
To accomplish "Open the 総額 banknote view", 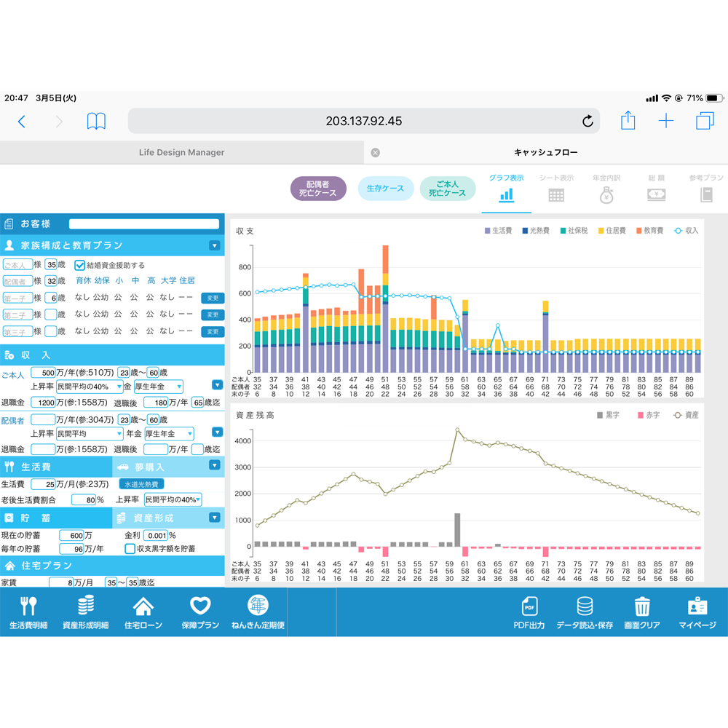I will [x=657, y=189].
